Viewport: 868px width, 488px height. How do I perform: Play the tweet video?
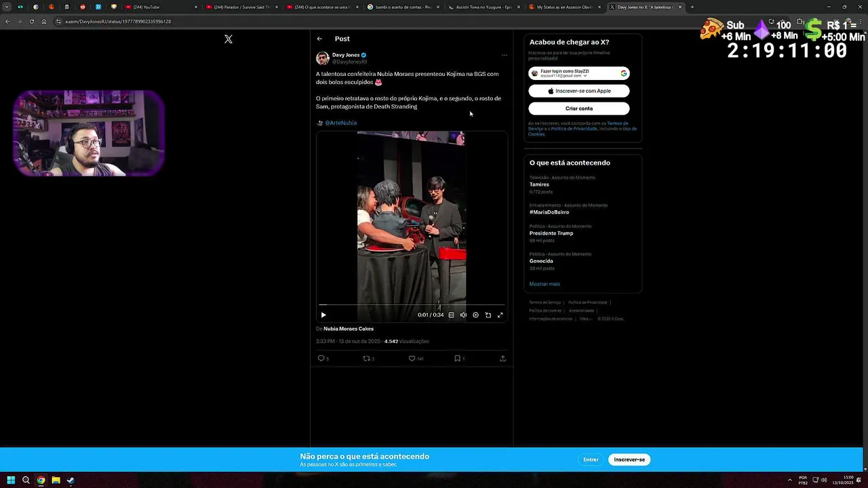coord(323,314)
